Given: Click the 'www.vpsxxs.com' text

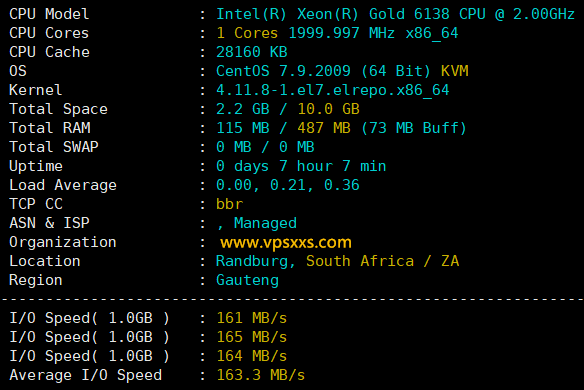Looking at the screenshot, I should [286, 242].
